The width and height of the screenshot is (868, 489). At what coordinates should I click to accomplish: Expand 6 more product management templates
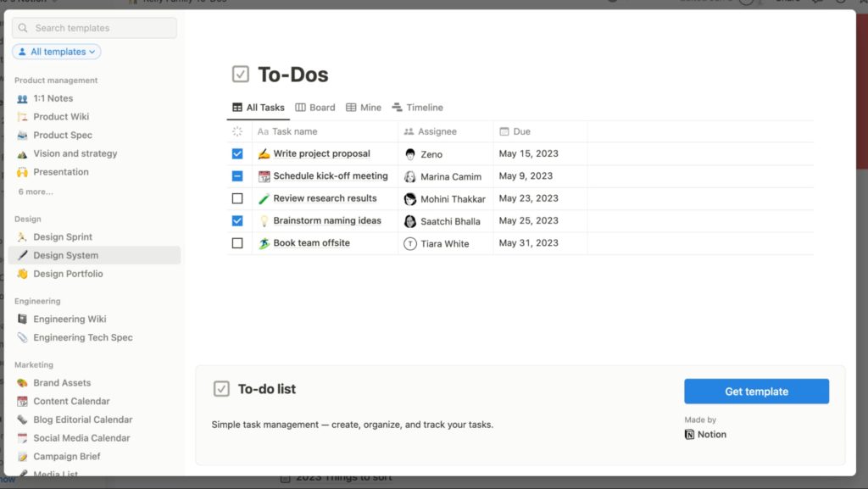[36, 192]
